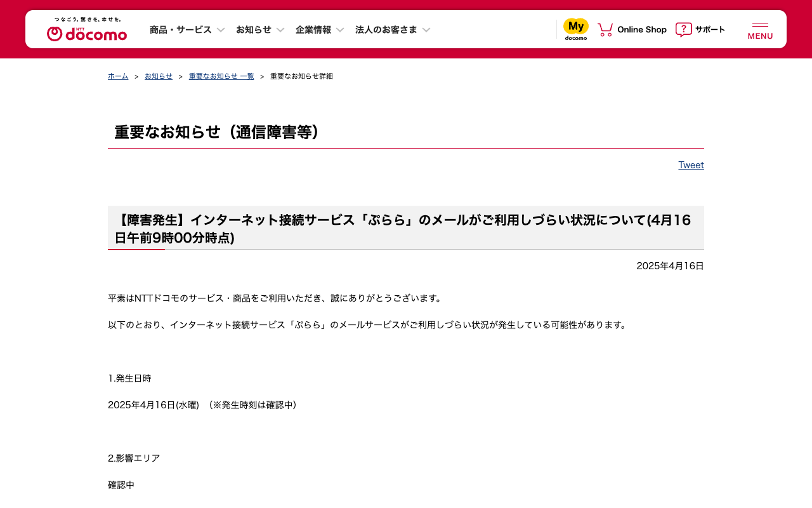
Task: Click the paragraph starting 以下のとおり
Action: [x=369, y=325]
